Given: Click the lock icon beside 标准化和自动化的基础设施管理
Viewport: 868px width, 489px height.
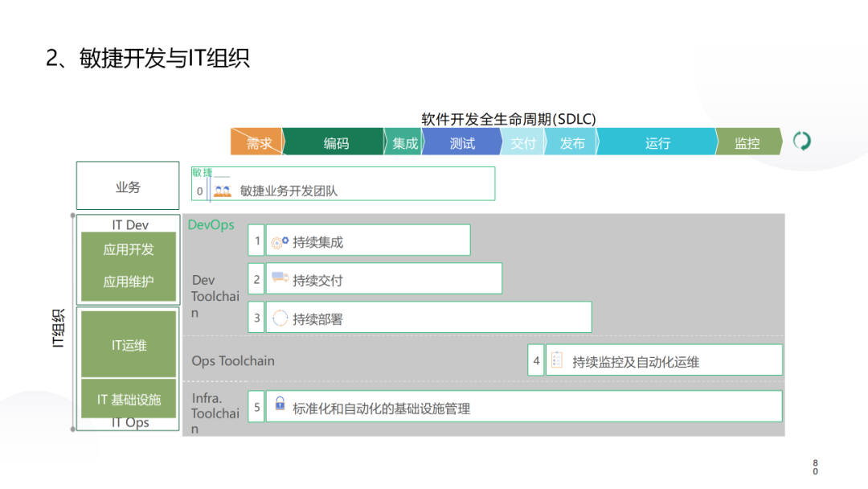Looking at the screenshot, I should point(280,403).
